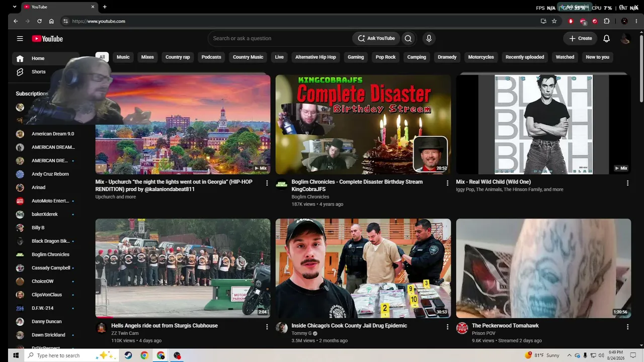Play the Iggy Pop Blah Blah thumbnail
The image size is (644, 362).
tap(543, 125)
